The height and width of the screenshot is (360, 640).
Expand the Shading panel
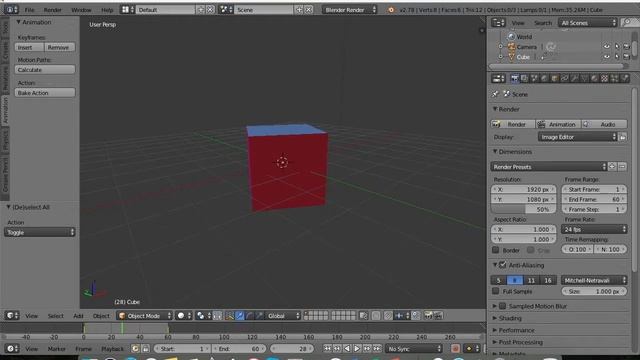pos(511,318)
